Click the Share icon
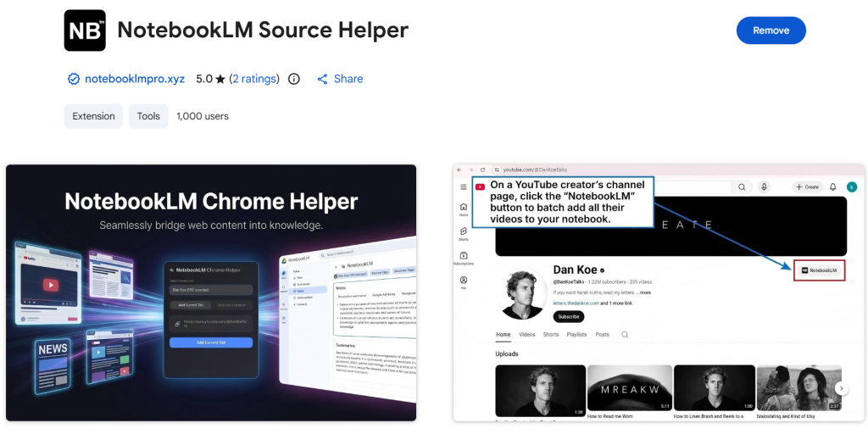The image size is (868, 434). [322, 79]
